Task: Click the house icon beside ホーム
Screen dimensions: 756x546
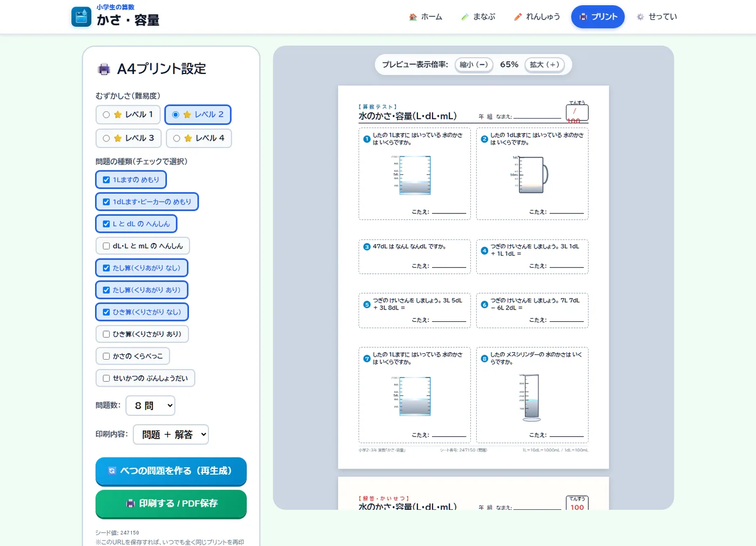Action: 413,17
